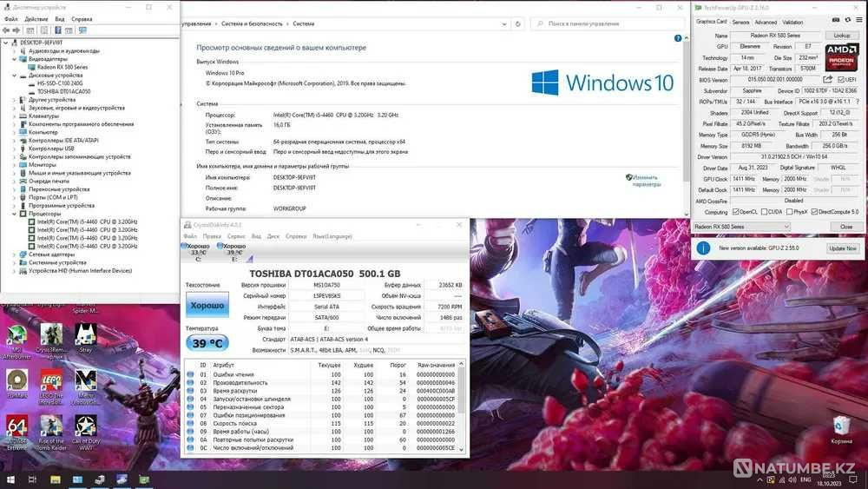Switch to Validation tab in GPU-Z

792,23
